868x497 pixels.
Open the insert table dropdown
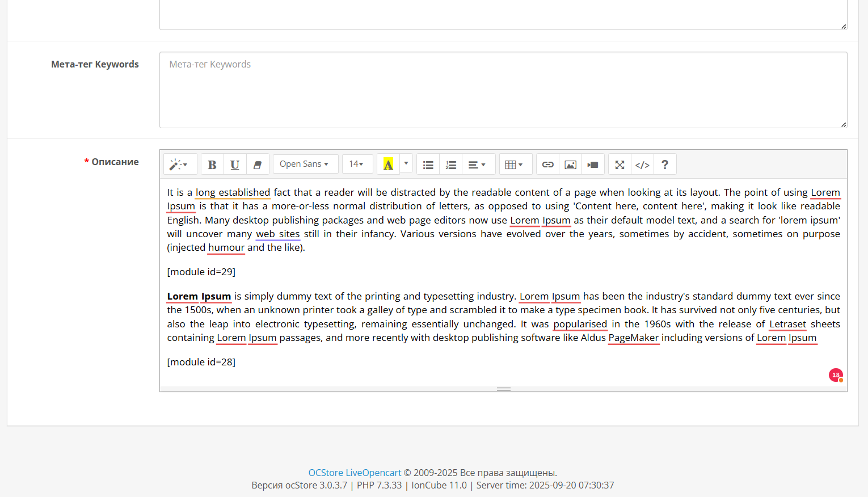pyautogui.click(x=514, y=165)
